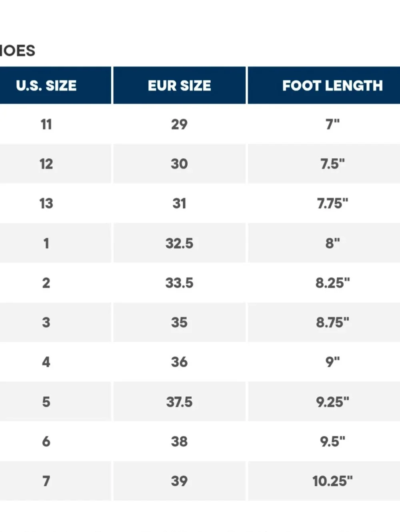Select EUR size 37.5 cell
The image size is (400, 532).
pos(179,401)
